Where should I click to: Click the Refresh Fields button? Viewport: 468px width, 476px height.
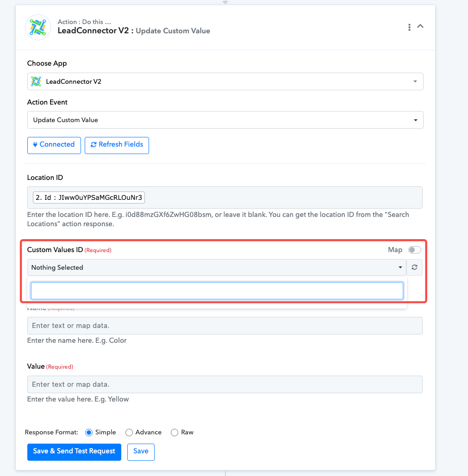coord(117,145)
